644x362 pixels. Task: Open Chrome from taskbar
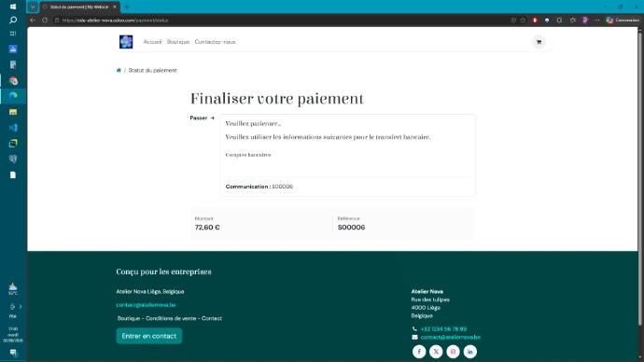pyautogui.click(x=13, y=80)
